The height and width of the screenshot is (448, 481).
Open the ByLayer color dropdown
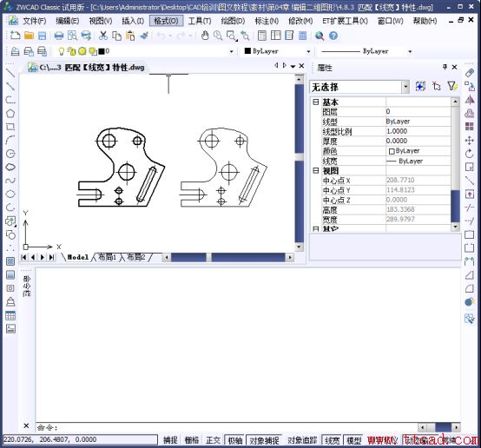278,51
